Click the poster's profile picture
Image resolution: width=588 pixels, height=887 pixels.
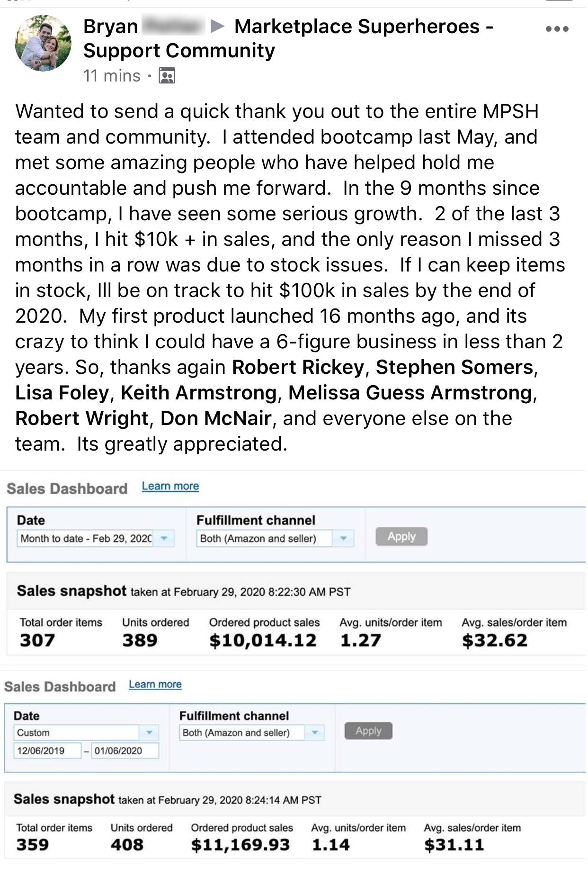43,43
